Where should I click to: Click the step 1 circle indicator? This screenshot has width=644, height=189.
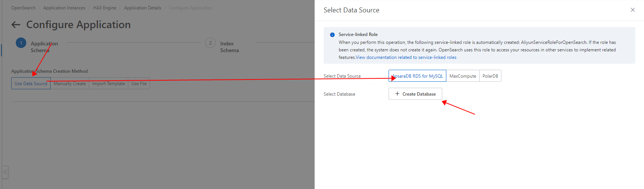[x=21, y=43]
